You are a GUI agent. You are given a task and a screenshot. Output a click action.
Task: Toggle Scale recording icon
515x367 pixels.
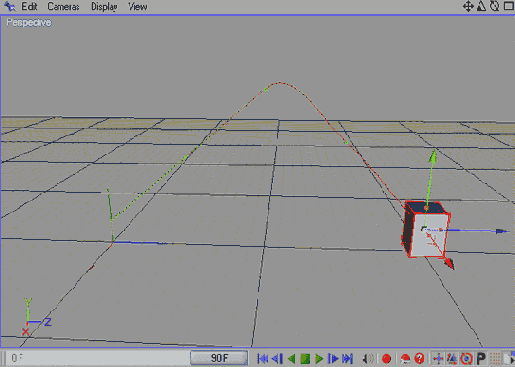[x=452, y=359]
